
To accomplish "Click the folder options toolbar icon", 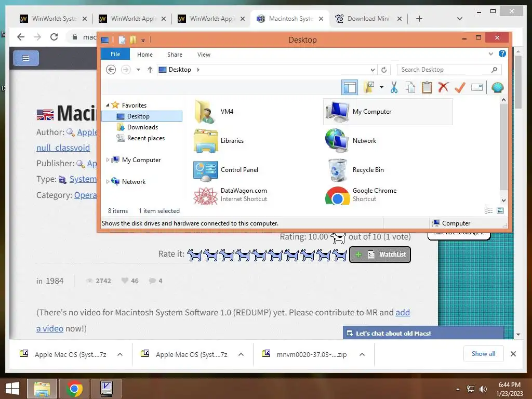I will coord(369,87).
